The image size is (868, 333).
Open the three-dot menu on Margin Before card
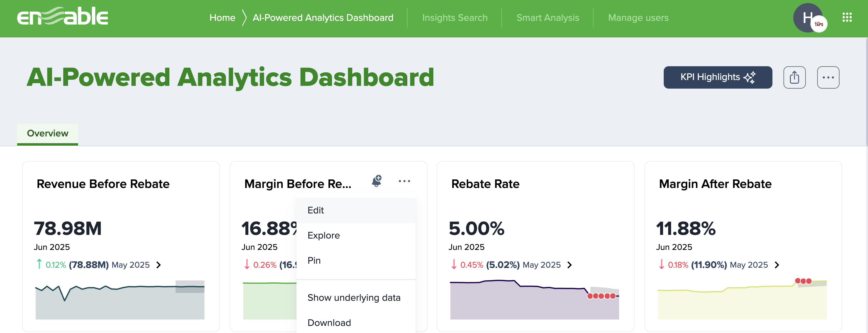click(x=404, y=181)
